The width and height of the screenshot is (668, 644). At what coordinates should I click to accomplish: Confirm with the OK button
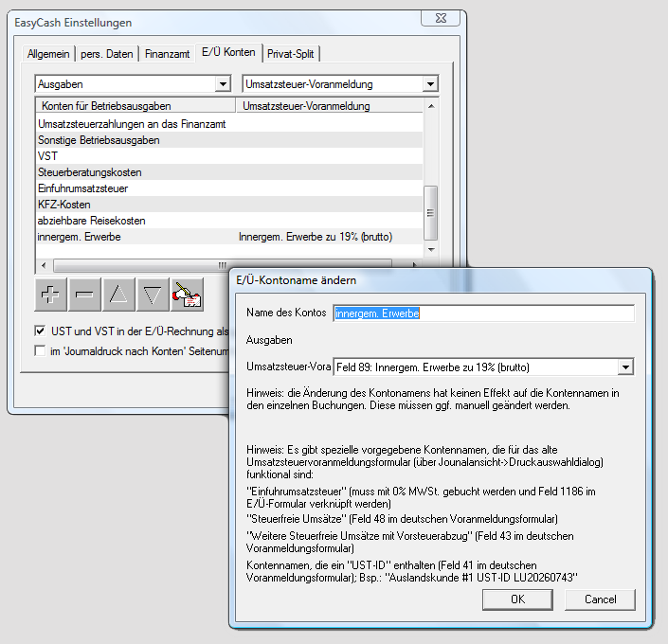pyautogui.click(x=517, y=599)
